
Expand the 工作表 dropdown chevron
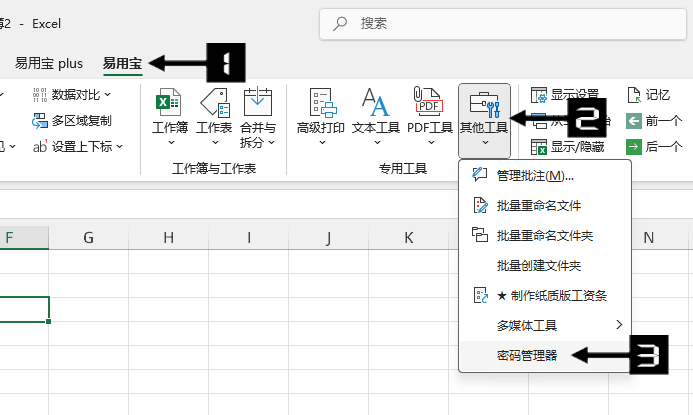point(215,143)
